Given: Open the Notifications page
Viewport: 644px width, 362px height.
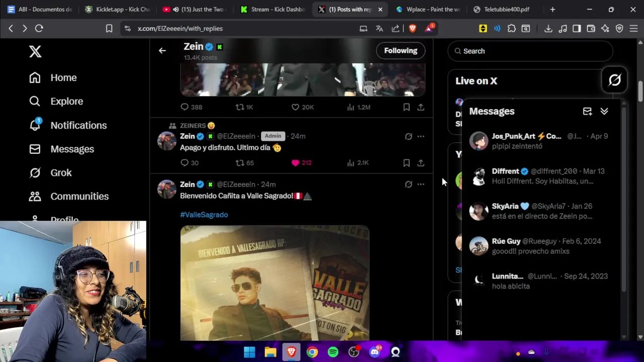Looking at the screenshot, I should coord(68,125).
